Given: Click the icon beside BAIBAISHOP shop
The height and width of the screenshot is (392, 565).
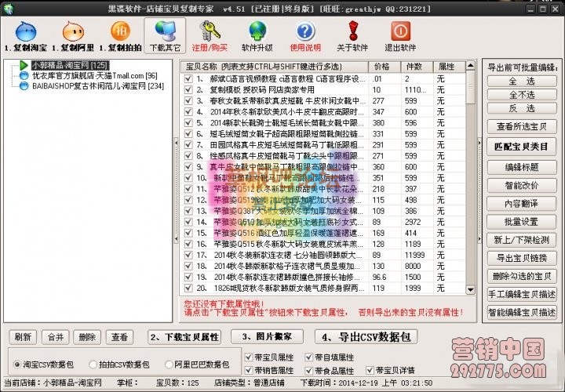Looking at the screenshot, I should [x=24, y=86].
